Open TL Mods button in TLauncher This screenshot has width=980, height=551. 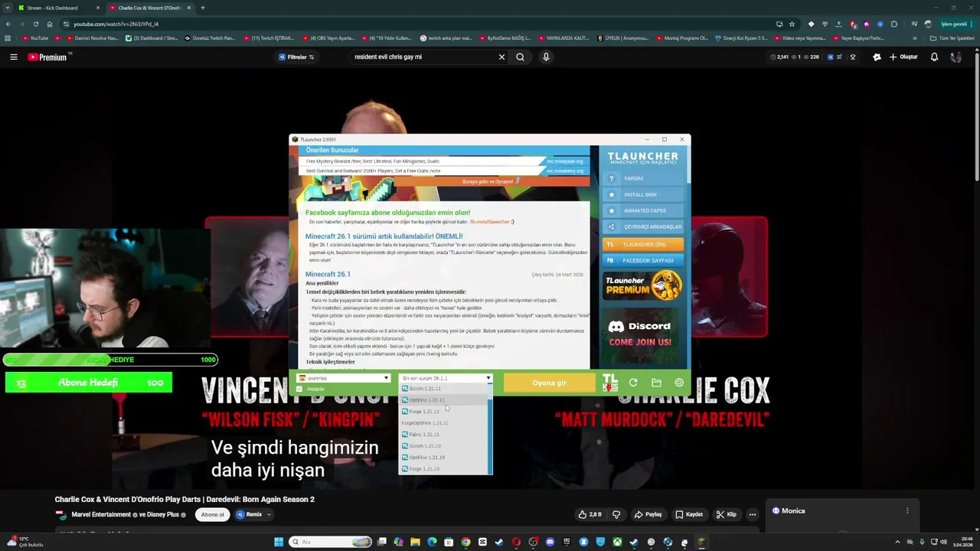[610, 383]
